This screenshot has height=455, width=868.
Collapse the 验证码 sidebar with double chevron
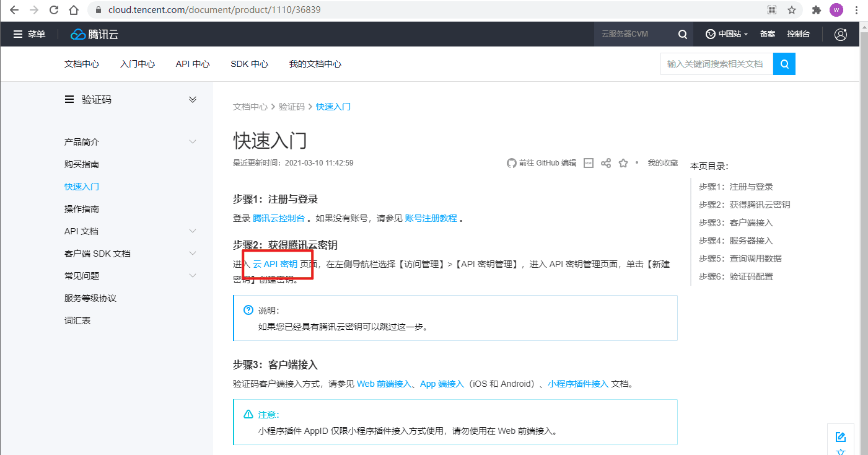tap(193, 99)
